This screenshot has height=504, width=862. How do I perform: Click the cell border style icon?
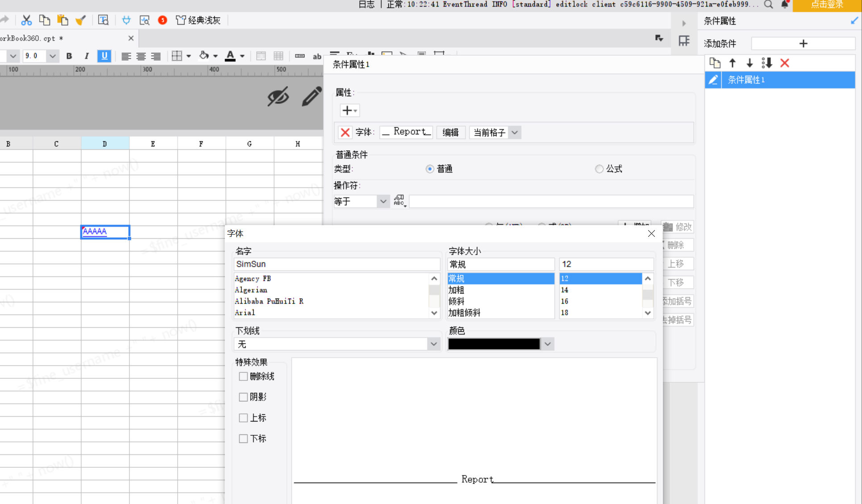(177, 56)
